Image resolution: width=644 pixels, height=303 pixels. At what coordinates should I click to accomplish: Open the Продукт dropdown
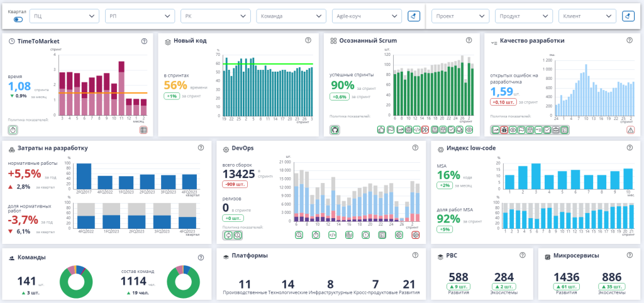pyautogui.click(x=524, y=16)
